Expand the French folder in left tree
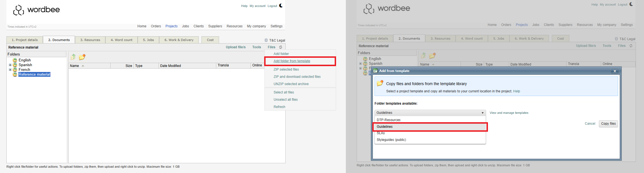The height and width of the screenshot is (173, 644). coord(10,70)
